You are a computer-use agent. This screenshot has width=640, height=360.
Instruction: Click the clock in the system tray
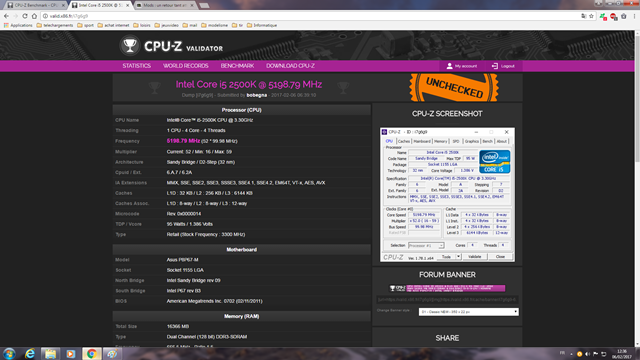coord(622,354)
